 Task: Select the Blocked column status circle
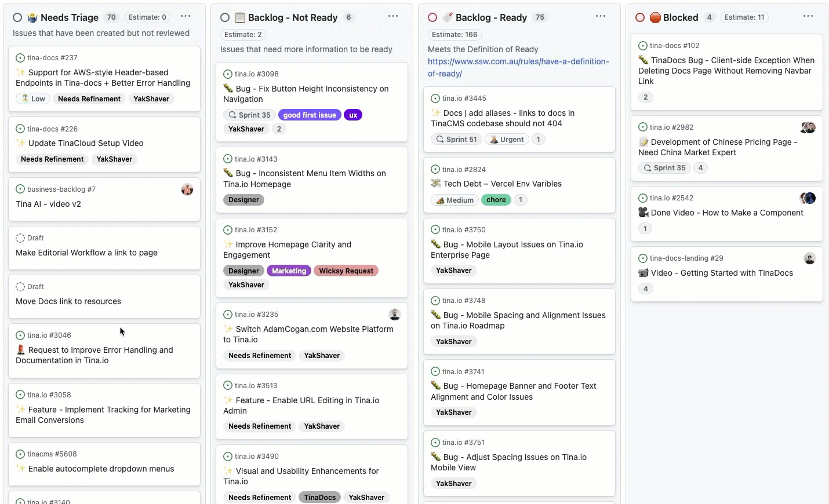[x=640, y=18]
